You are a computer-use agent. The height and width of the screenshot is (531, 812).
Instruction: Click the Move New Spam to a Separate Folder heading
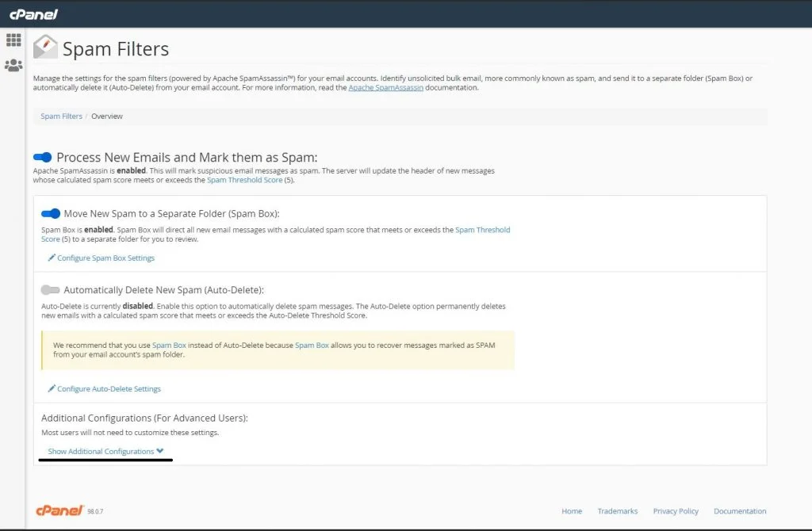pos(171,213)
